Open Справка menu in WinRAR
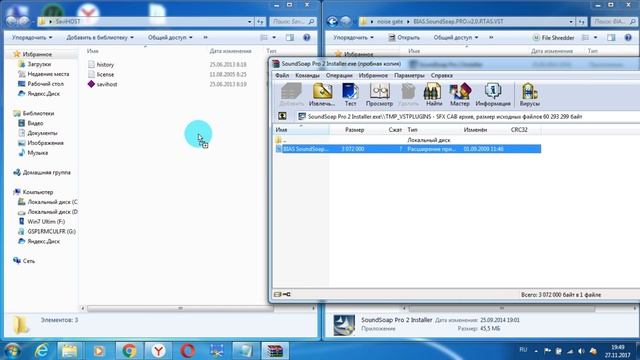 [x=441, y=76]
